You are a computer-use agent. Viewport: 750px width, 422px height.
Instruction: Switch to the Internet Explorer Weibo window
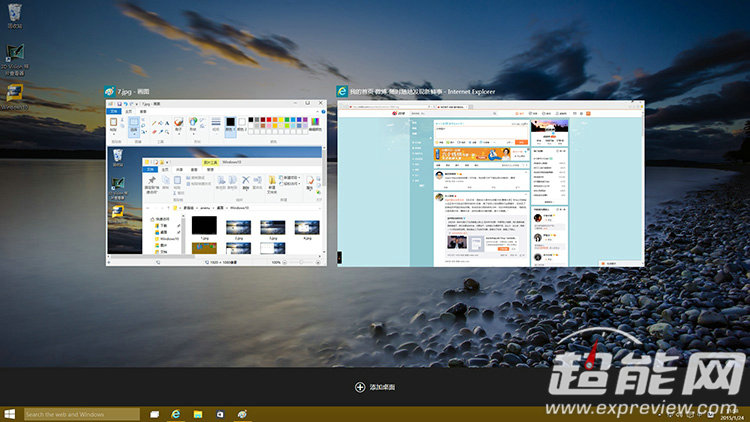(x=491, y=182)
